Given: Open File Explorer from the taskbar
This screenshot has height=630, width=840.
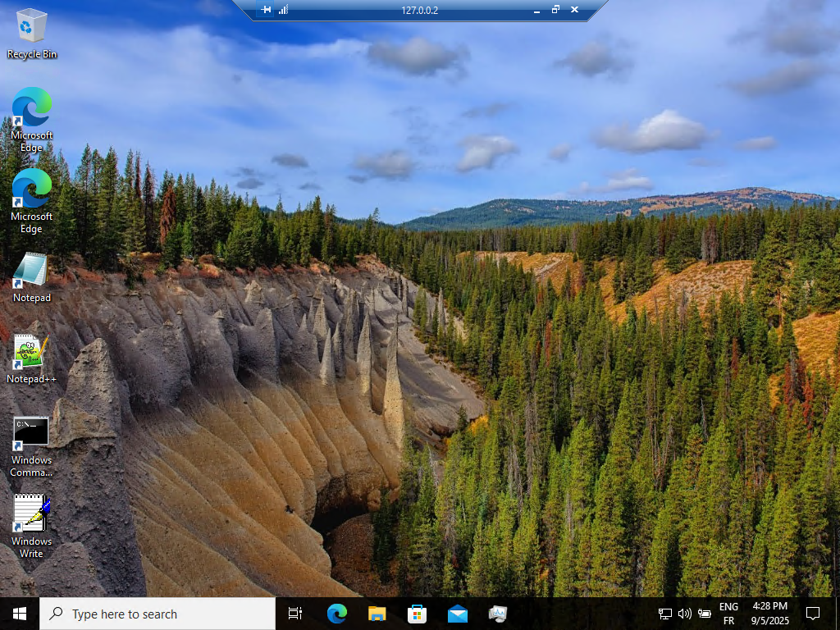Looking at the screenshot, I should pyautogui.click(x=377, y=613).
